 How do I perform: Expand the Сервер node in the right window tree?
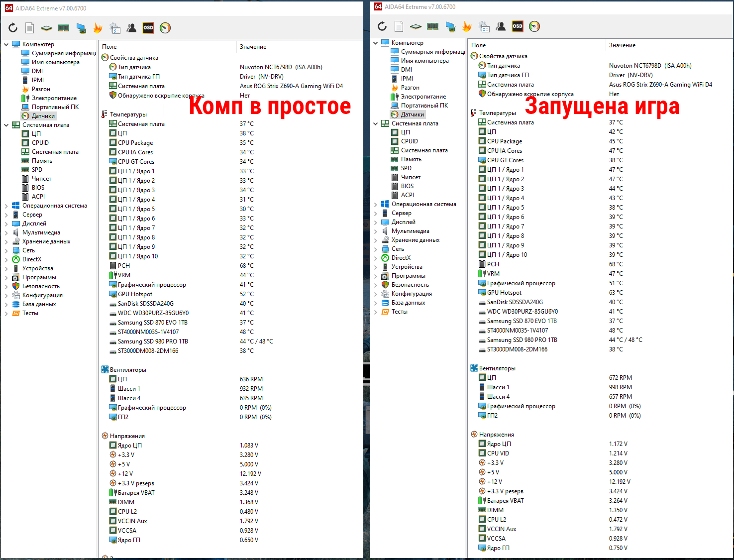(x=375, y=213)
